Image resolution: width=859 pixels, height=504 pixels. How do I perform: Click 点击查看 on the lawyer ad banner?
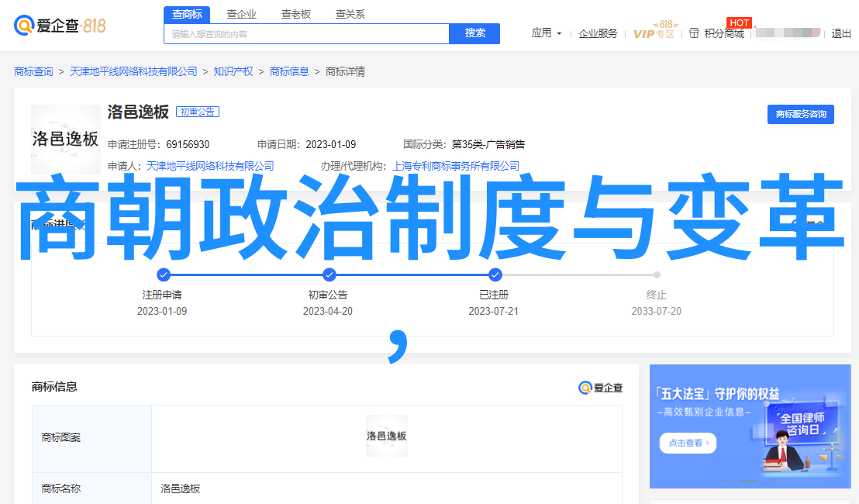coord(687,443)
